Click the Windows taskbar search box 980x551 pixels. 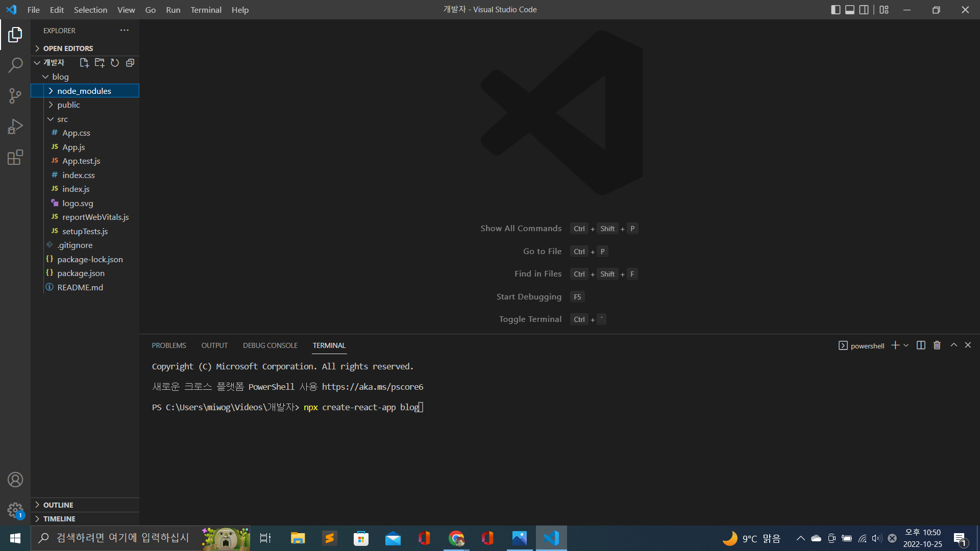[122, 538]
